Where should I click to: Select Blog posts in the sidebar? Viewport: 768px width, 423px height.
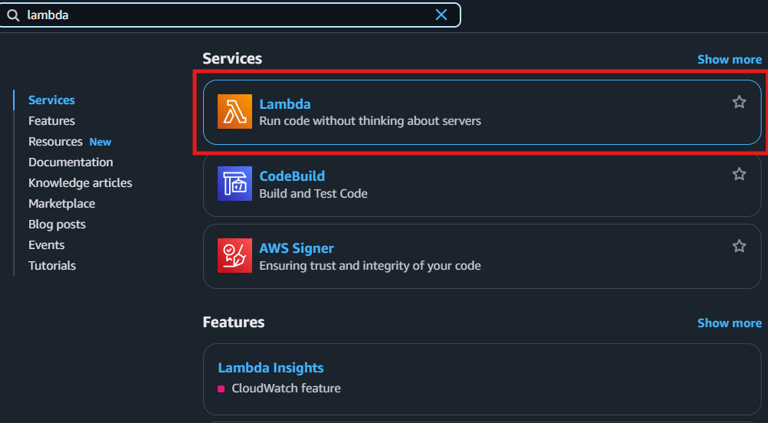pos(57,224)
